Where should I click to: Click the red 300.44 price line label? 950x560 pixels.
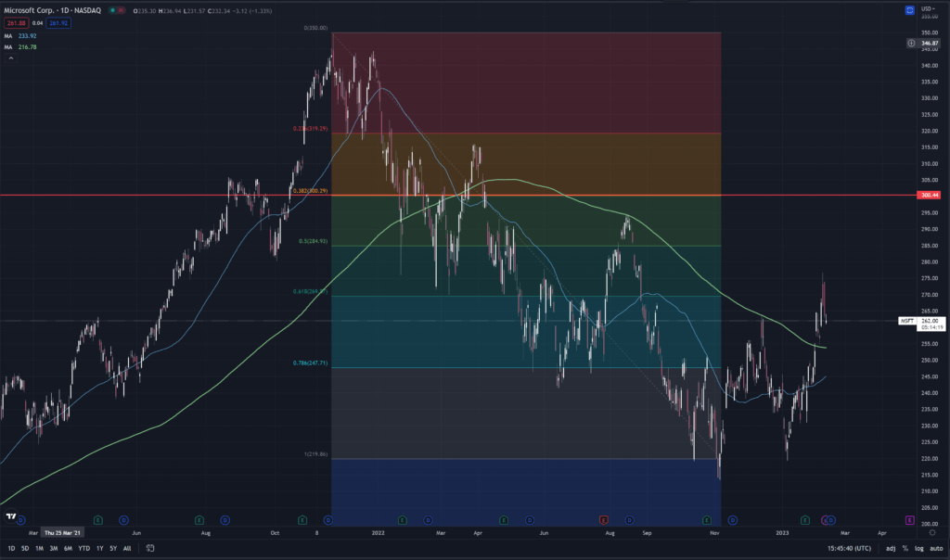tap(929, 195)
